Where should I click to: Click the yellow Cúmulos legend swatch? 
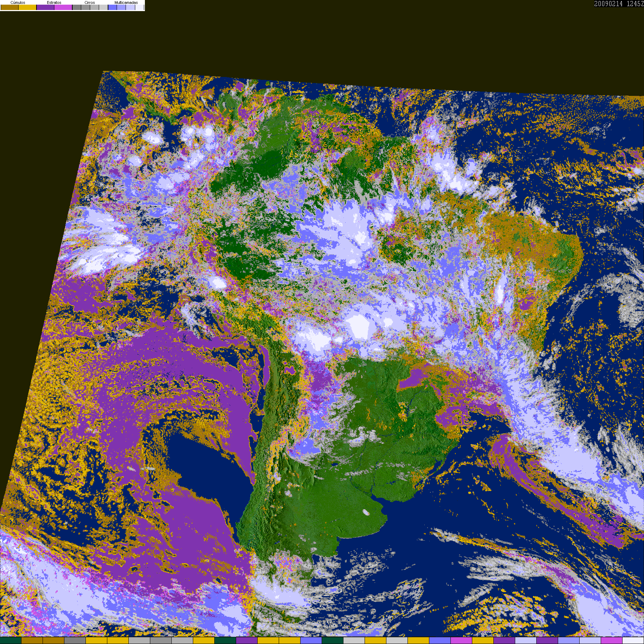[27, 7]
